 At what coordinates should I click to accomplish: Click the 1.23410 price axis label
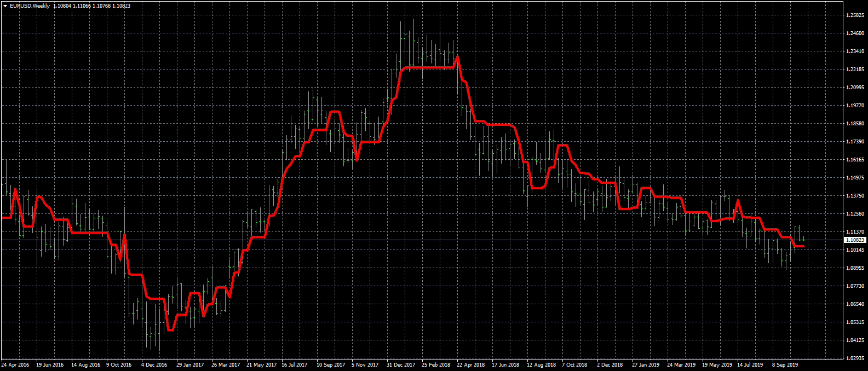tap(855, 51)
